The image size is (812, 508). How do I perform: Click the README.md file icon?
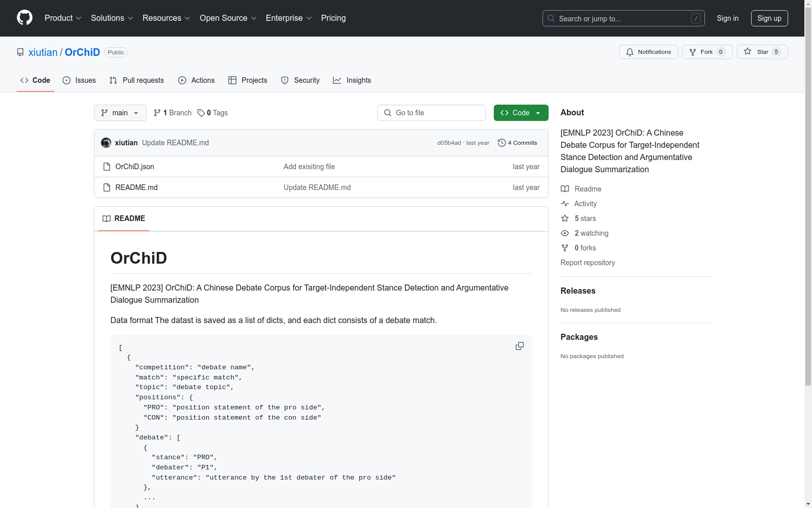pyautogui.click(x=107, y=187)
